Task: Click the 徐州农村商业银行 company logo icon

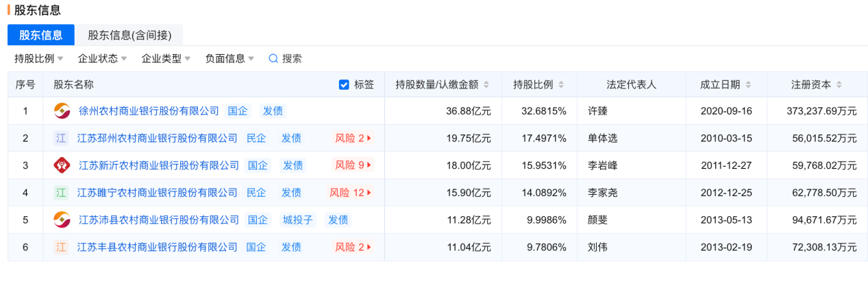Action: [62, 110]
